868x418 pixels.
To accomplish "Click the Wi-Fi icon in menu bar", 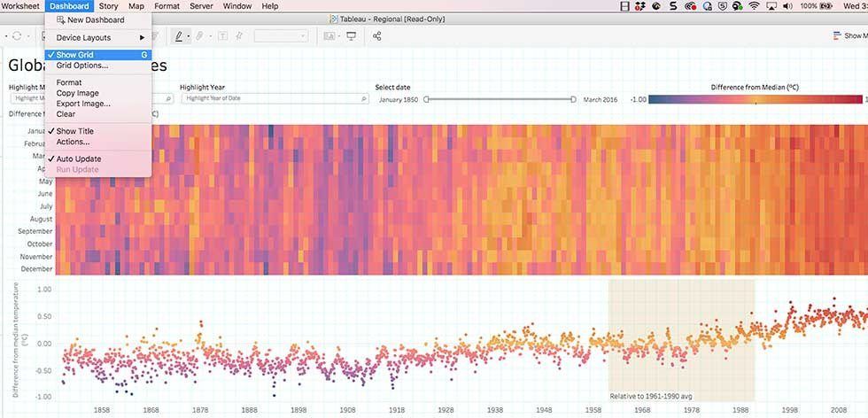I will coord(753,6).
